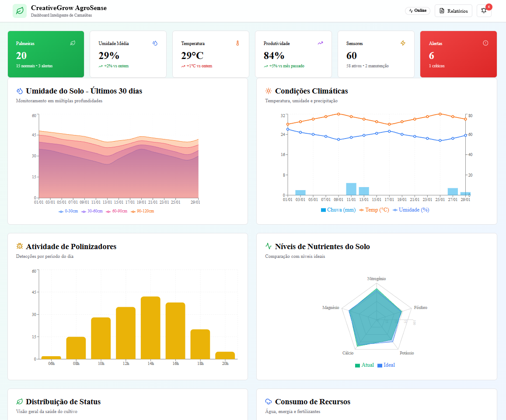Toggle Chuva (mm) legend item

(x=338, y=210)
